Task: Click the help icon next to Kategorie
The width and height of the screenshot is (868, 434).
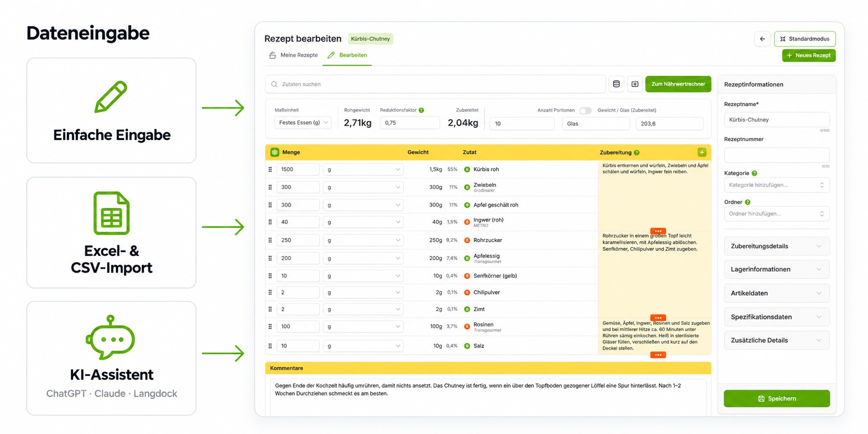Action: (754, 173)
